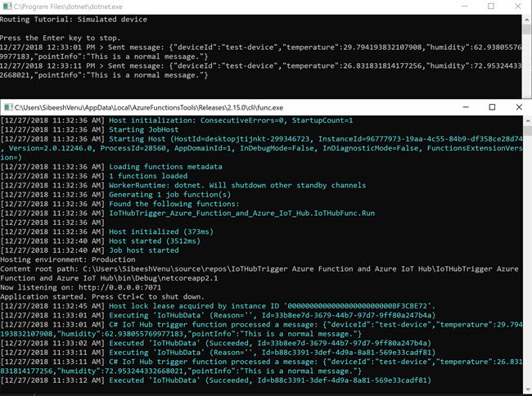Click the 'Press the Enter key to stop' line

66,38
